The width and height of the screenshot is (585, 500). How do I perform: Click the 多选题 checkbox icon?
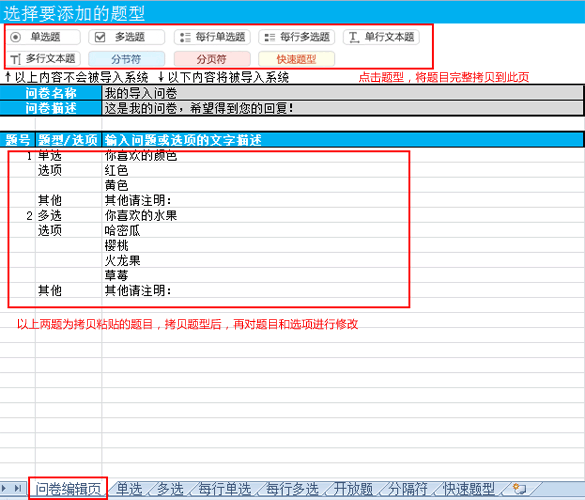coord(100,37)
